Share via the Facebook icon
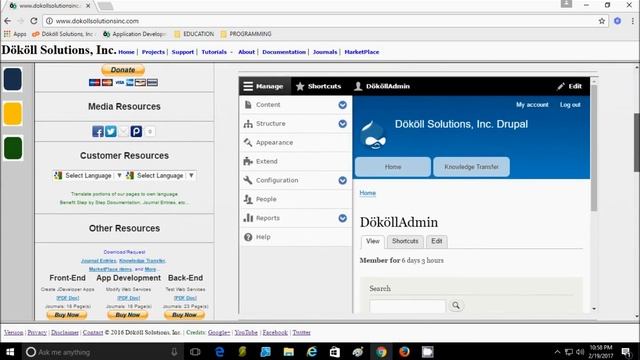 pos(98,131)
